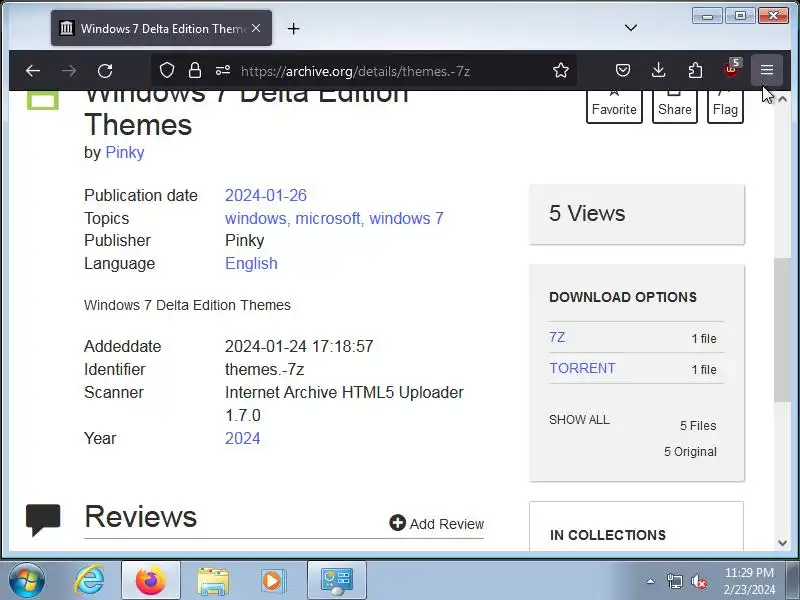800x600 pixels.
Task: Open Windows Explorer from taskbar
Action: [x=213, y=581]
